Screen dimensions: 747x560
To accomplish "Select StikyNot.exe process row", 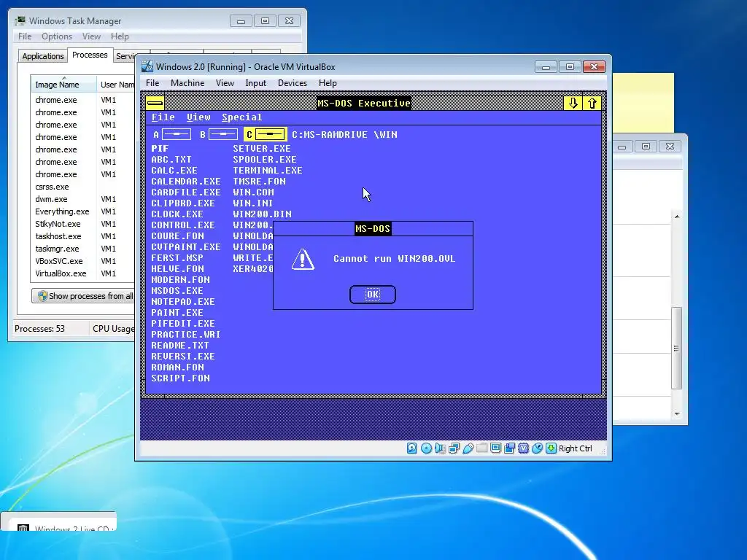I will (84, 224).
